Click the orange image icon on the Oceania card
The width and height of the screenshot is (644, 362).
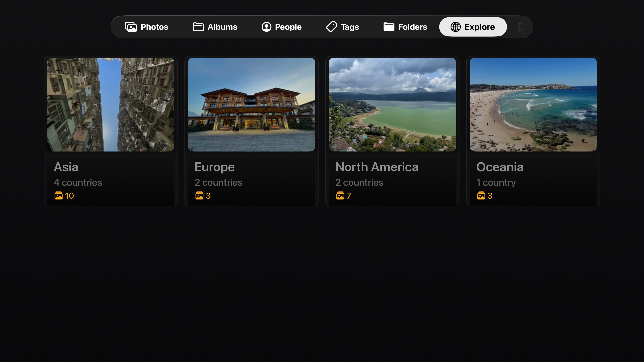click(481, 196)
